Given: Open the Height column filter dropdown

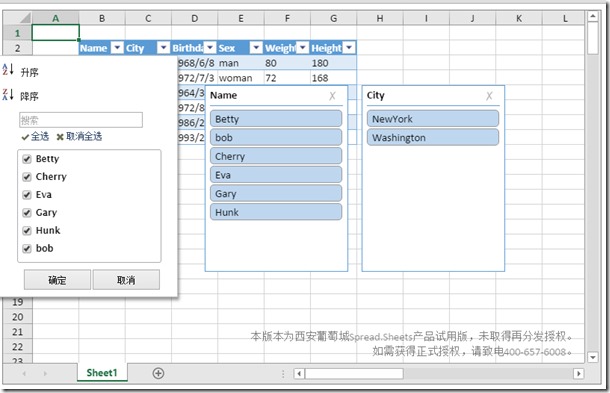Looking at the screenshot, I should click(x=349, y=48).
